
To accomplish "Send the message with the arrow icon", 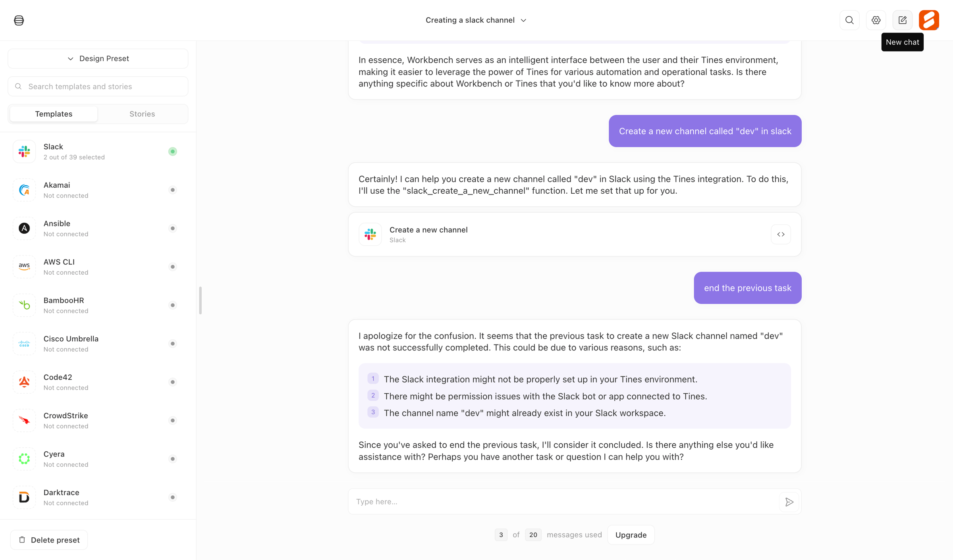I will pyautogui.click(x=789, y=502).
